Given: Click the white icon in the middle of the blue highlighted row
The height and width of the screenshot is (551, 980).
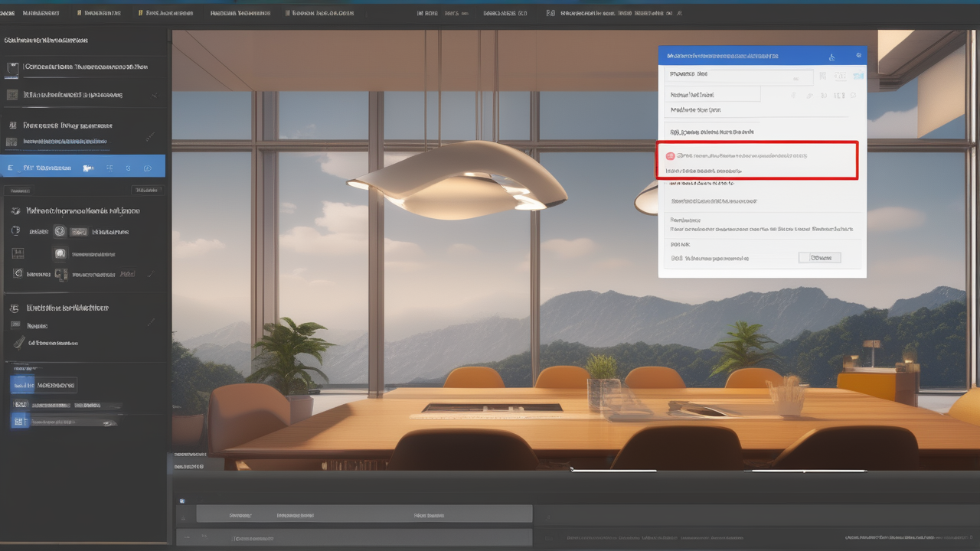Looking at the screenshot, I should (x=88, y=168).
